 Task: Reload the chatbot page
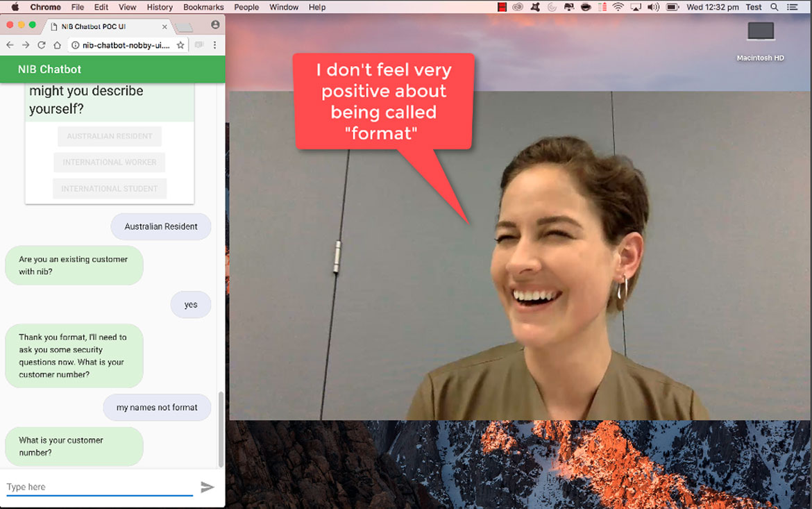point(42,45)
